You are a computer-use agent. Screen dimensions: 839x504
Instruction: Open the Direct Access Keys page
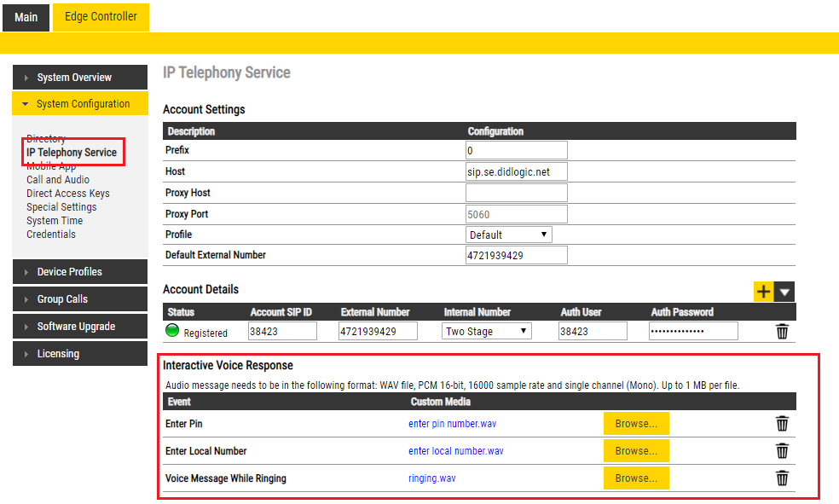[68, 194]
